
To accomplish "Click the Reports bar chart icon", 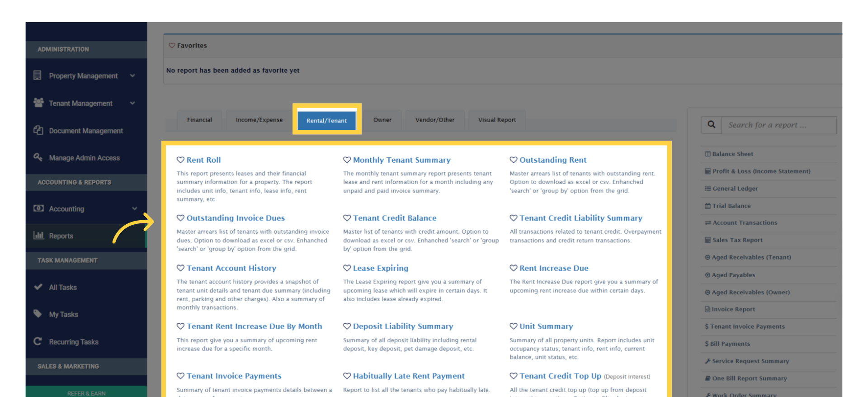I will [38, 235].
